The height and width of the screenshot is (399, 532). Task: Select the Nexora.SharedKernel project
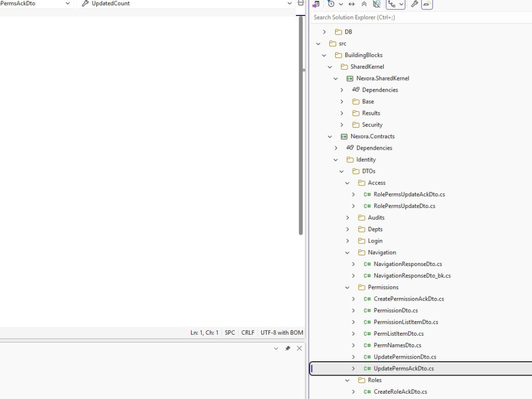point(383,78)
